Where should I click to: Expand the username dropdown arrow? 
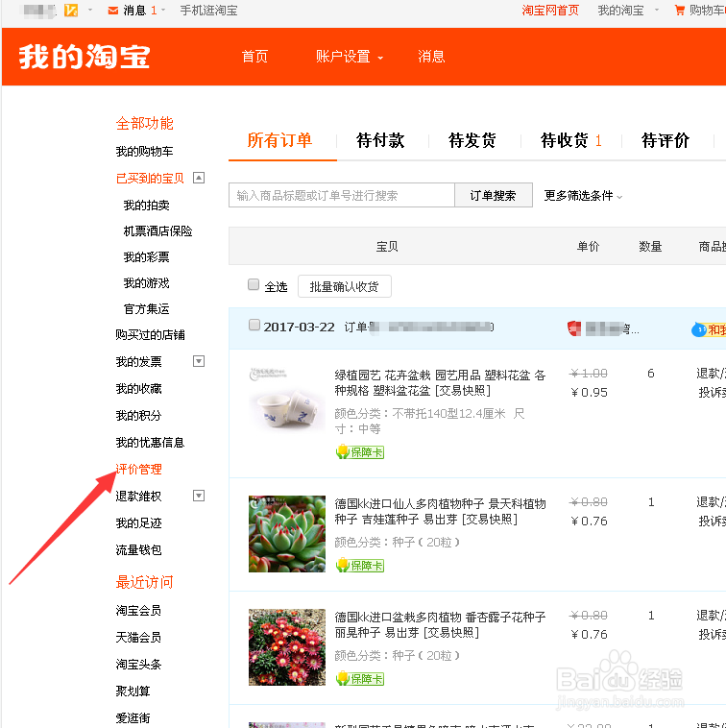[x=90, y=11]
